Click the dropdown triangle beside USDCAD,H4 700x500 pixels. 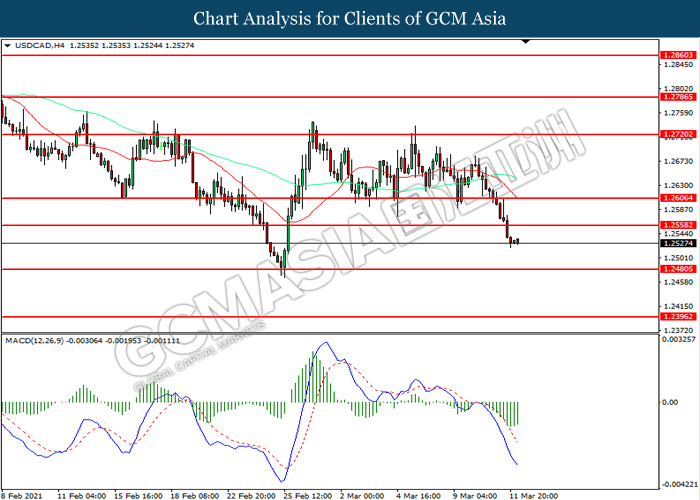(x=7, y=46)
